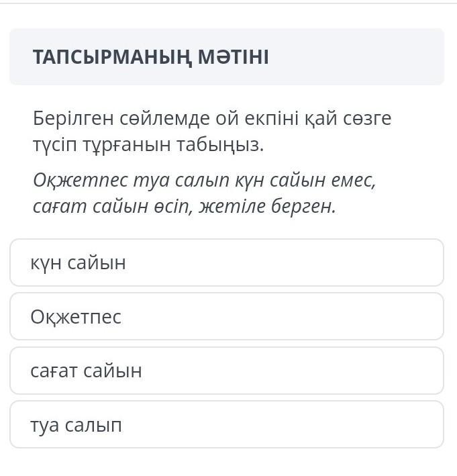
Task: Click the word "Берілген" in the question prompt
Action: (x=73, y=119)
